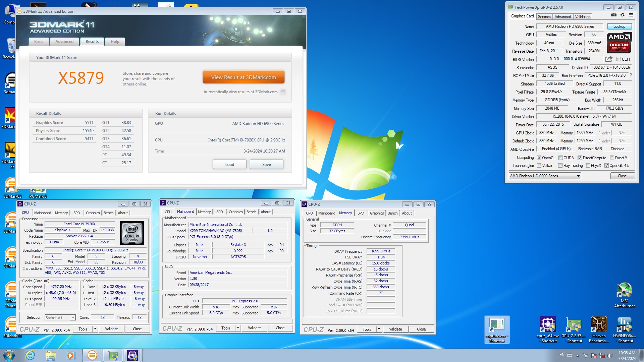
Task: Open the Bench tab in CPU-Z Memory window
Action: [x=392, y=213]
